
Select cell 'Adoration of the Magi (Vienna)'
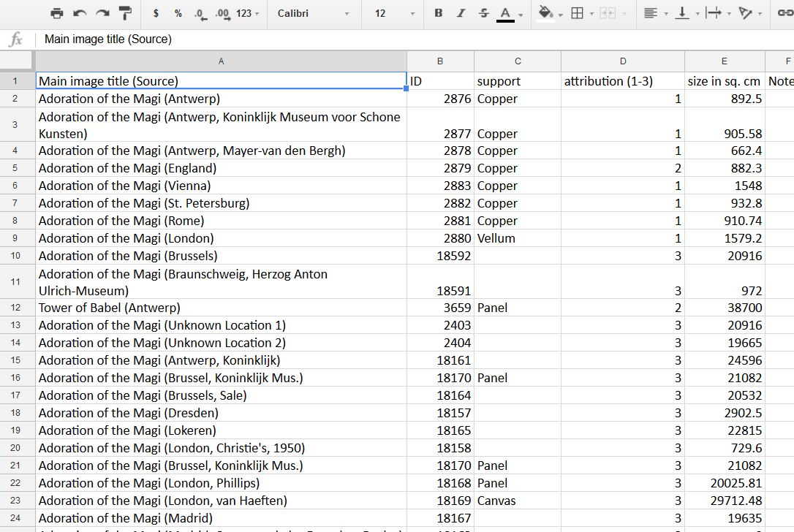(221, 186)
